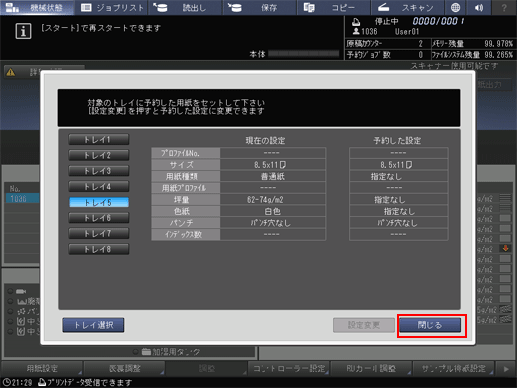The image size is (517, 388).
Task: Click the information icon beside start message
Action: 23,31
